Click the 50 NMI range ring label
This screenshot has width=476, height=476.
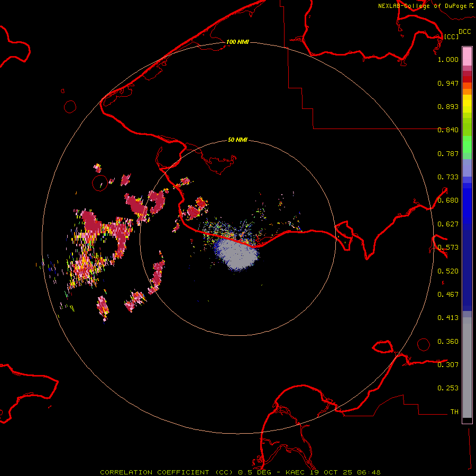tap(237, 140)
